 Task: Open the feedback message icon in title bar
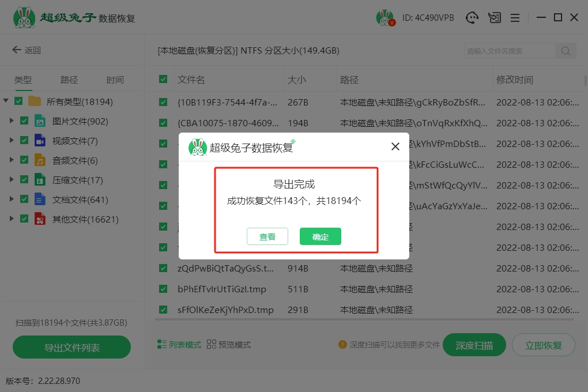(x=494, y=18)
